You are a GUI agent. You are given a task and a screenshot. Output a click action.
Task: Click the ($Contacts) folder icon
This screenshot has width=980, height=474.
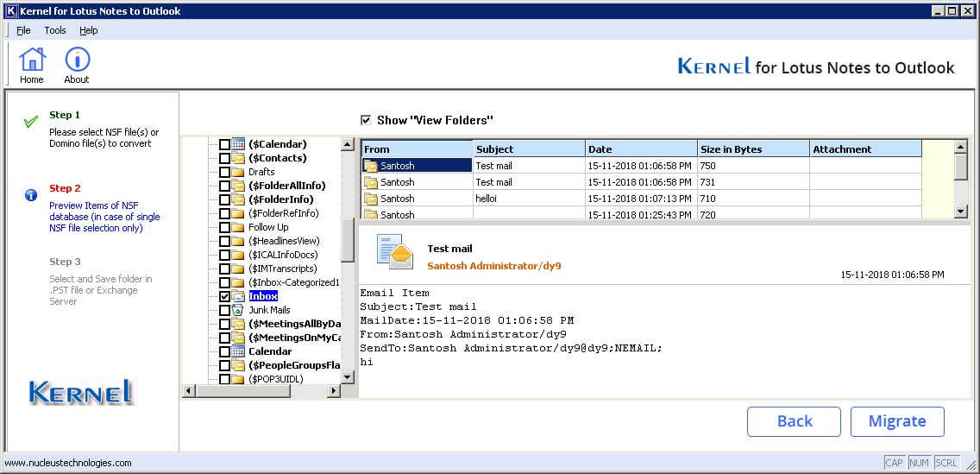[238, 158]
